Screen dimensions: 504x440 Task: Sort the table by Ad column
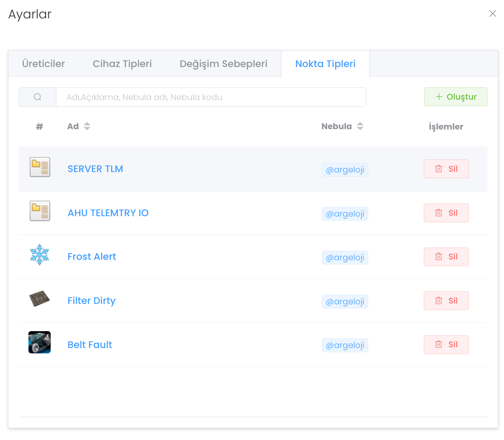pos(87,126)
